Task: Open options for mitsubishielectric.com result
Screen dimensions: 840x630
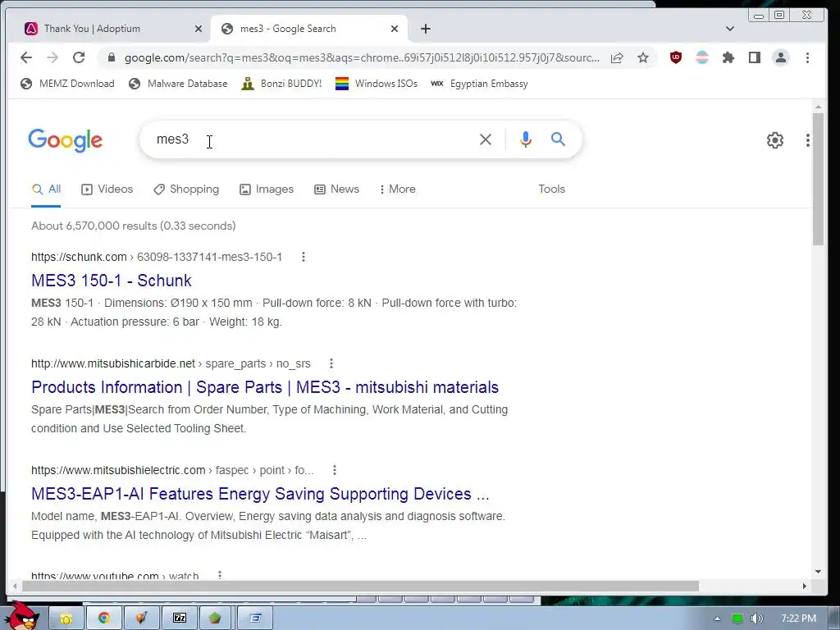Action: point(335,470)
